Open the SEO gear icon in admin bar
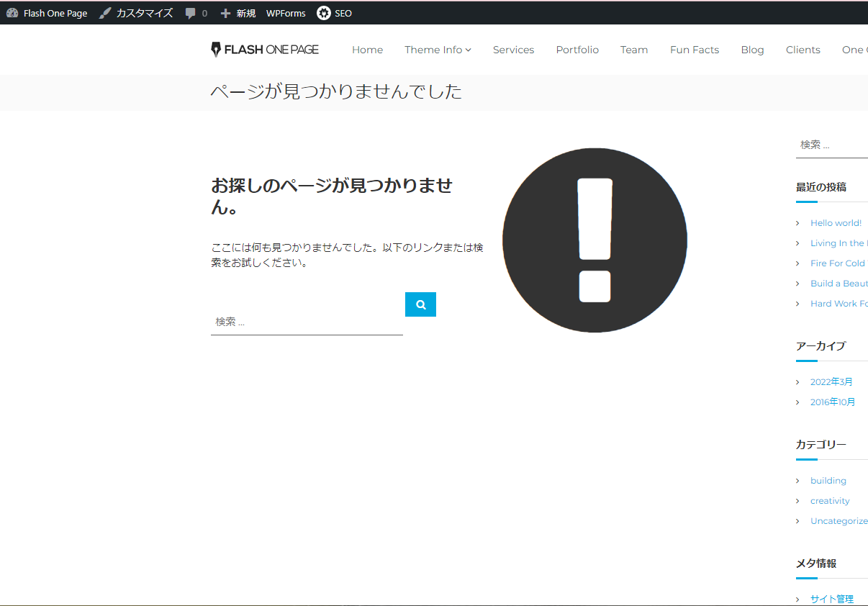868x606 pixels. click(323, 12)
